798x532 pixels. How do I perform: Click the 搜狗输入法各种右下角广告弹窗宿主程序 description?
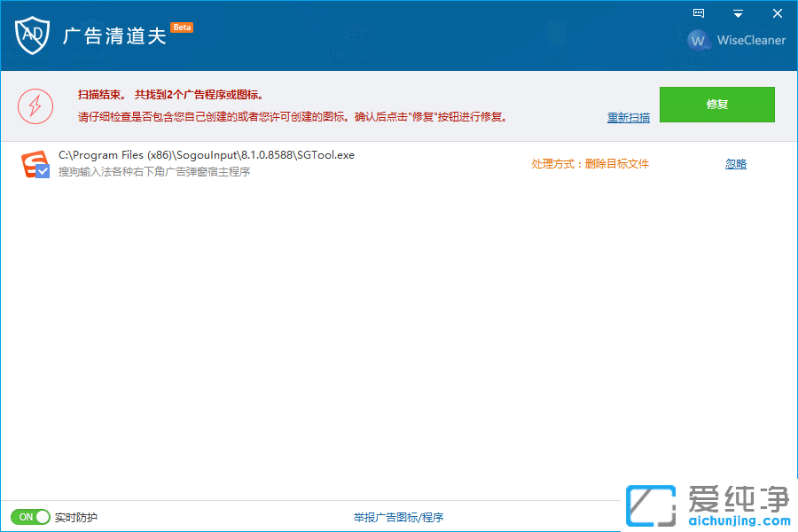154,171
